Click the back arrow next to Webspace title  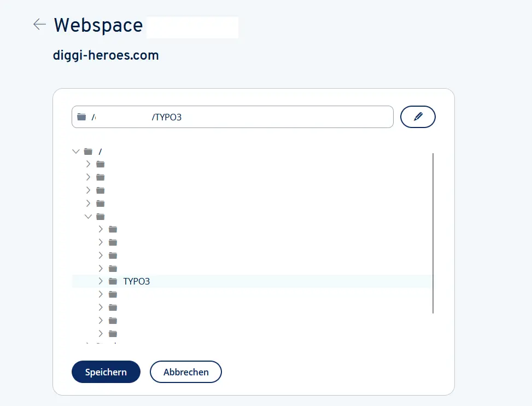(x=38, y=25)
